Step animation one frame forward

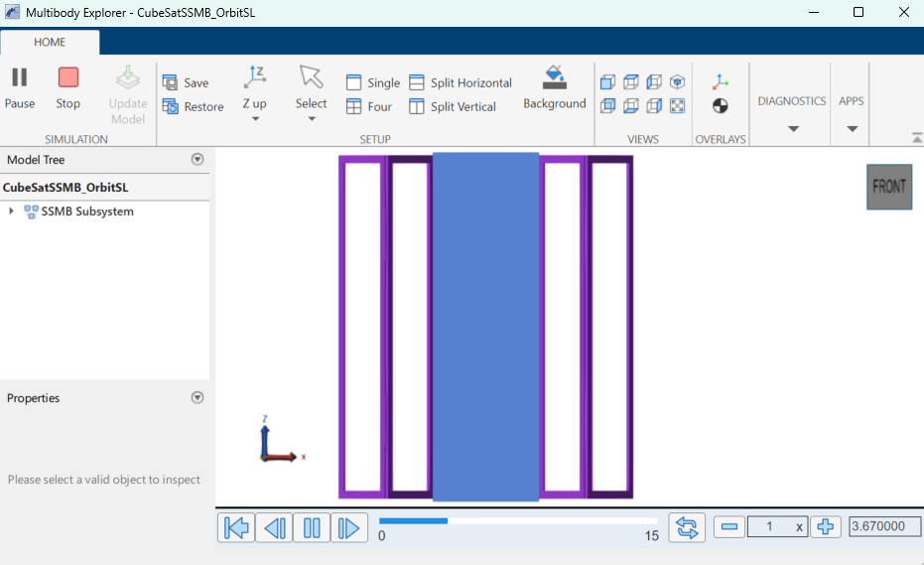349,528
